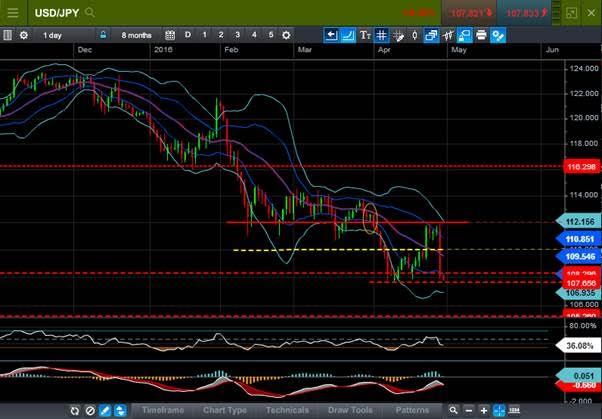Open presets settings gear after number 5
The width and height of the screenshot is (602, 419).
pyautogui.click(x=286, y=35)
